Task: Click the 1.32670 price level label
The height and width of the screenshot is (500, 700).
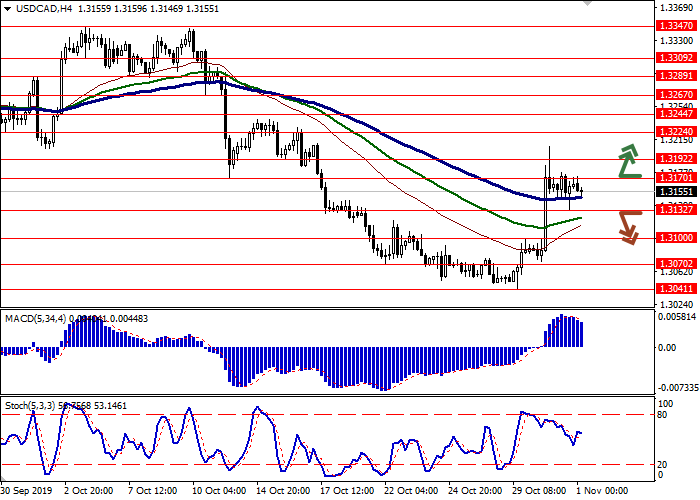Action: 673,94
